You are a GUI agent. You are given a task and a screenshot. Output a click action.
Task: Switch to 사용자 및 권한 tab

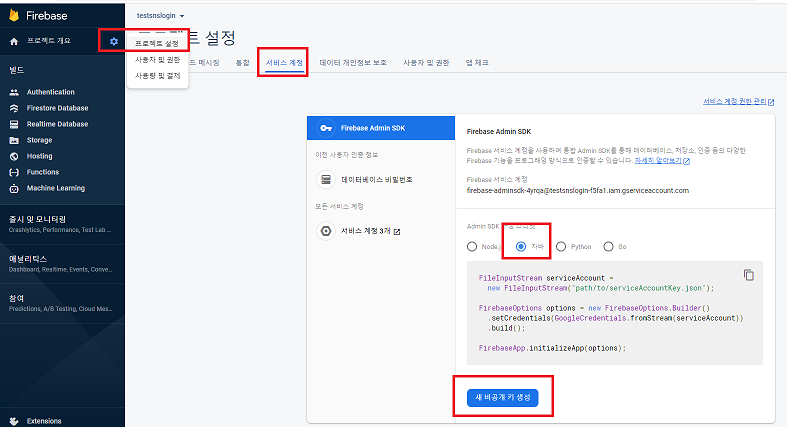(x=426, y=63)
